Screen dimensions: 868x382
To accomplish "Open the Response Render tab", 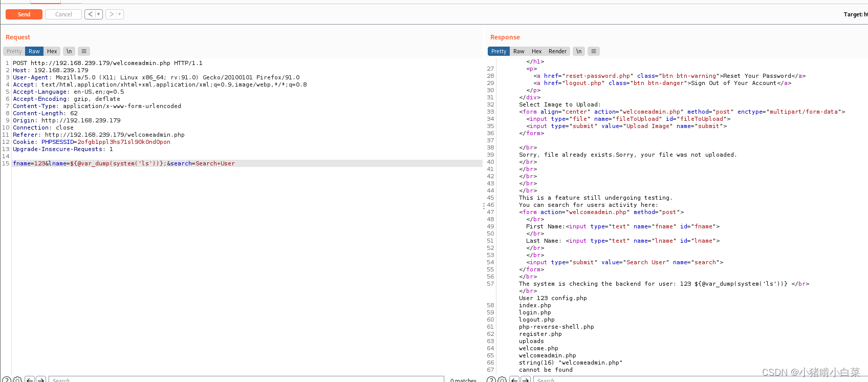I will coord(557,51).
